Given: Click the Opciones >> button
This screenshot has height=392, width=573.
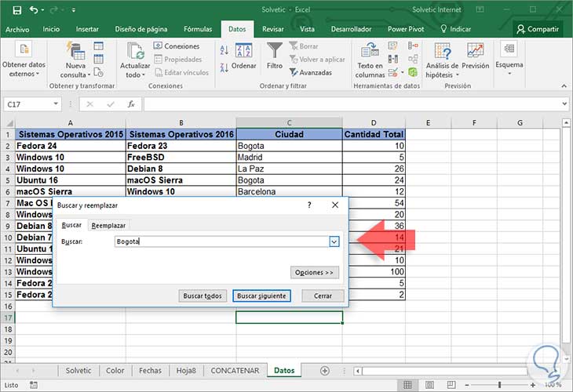Looking at the screenshot, I should (x=314, y=272).
